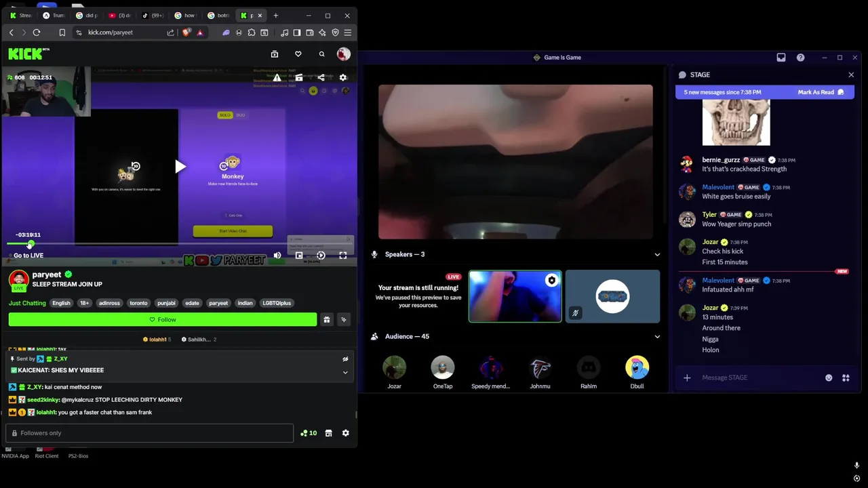The width and height of the screenshot is (868, 488).
Task: Open Kick search magnifier
Action: coord(321,54)
